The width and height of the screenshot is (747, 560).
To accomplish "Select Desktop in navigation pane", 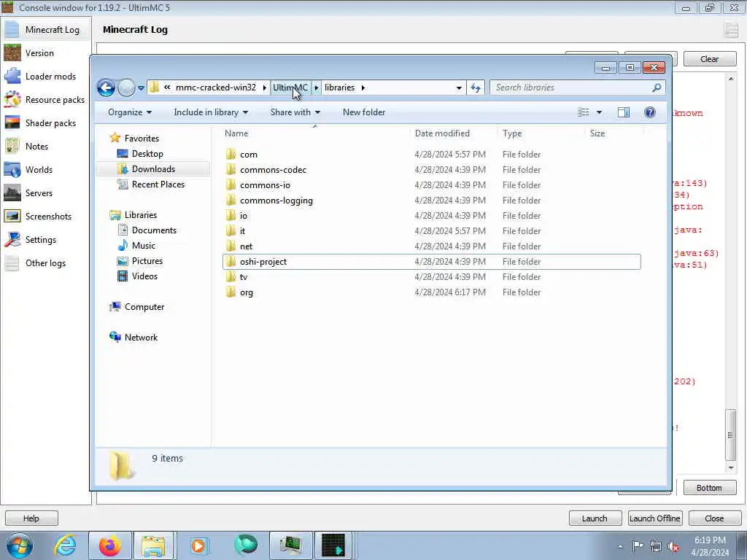I will pos(147,154).
